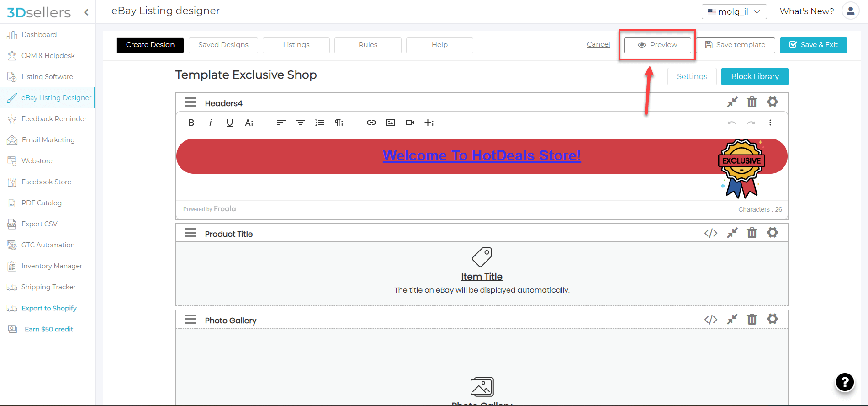Collapse the Product Title block
This screenshot has width=868, height=406.
[732, 233]
